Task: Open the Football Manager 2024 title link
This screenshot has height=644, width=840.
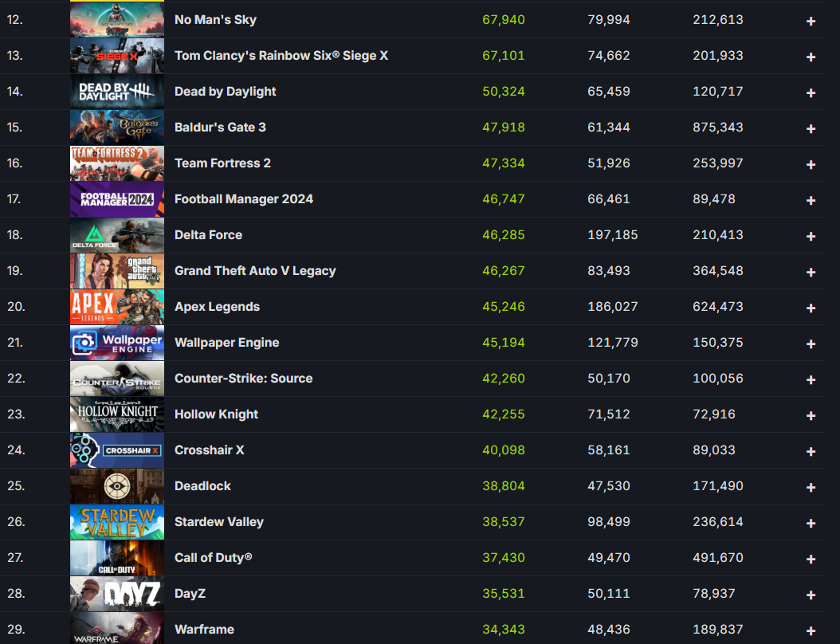Action: [x=244, y=199]
